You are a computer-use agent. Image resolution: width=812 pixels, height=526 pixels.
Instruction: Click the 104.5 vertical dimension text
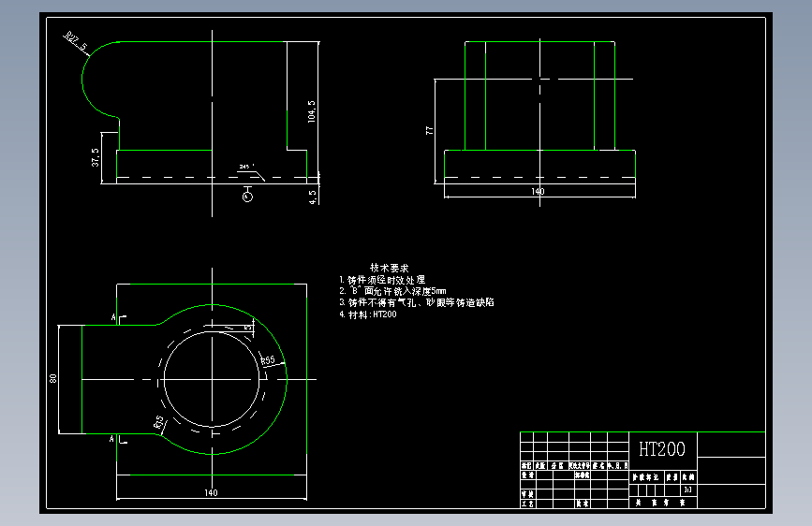click(311, 111)
